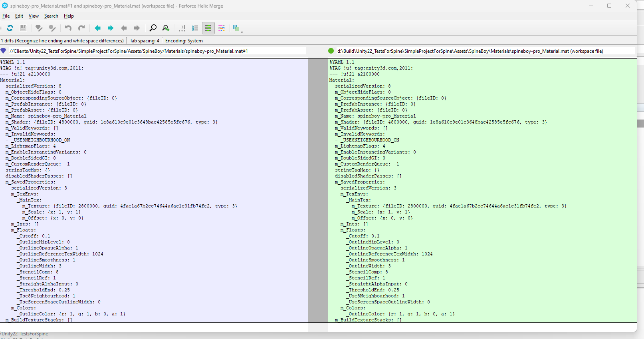
Task: Open the File menu
Action: point(6,16)
